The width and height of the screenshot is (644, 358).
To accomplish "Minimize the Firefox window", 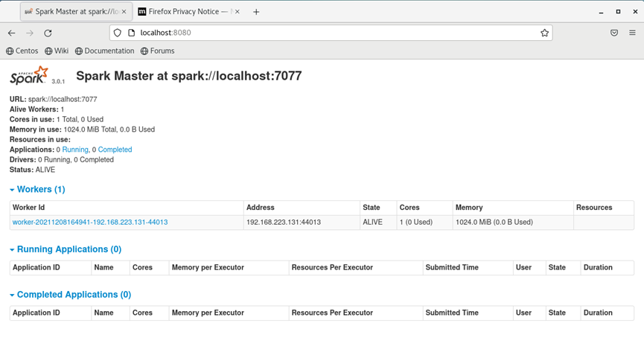I will pyautogui.click(x=602, y=12).
